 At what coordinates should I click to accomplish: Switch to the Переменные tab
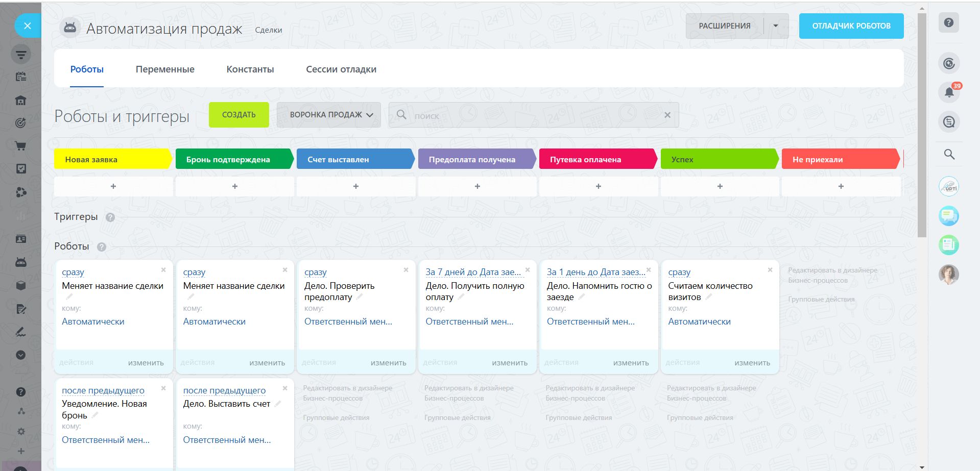[x=165, y=69]
